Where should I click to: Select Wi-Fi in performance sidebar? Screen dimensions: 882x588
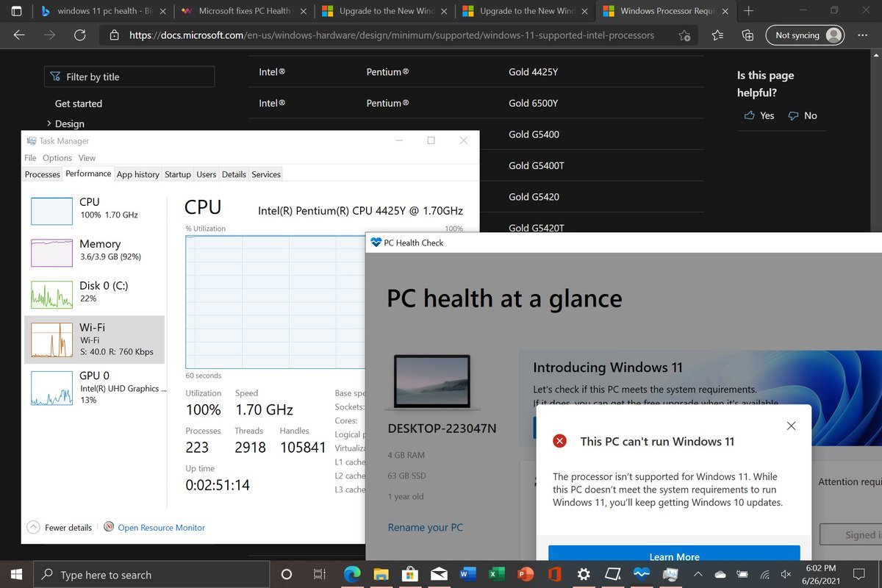(94, 340)
